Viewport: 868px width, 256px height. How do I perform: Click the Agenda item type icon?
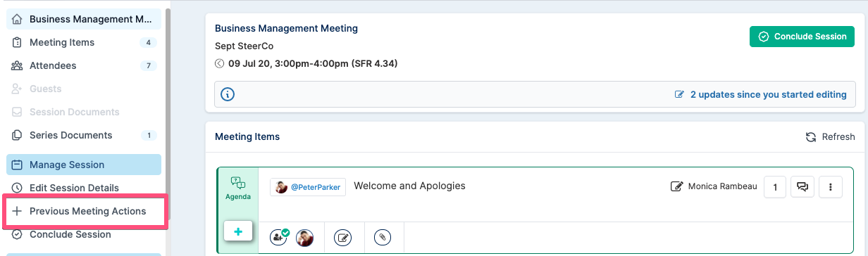point(238,188)
